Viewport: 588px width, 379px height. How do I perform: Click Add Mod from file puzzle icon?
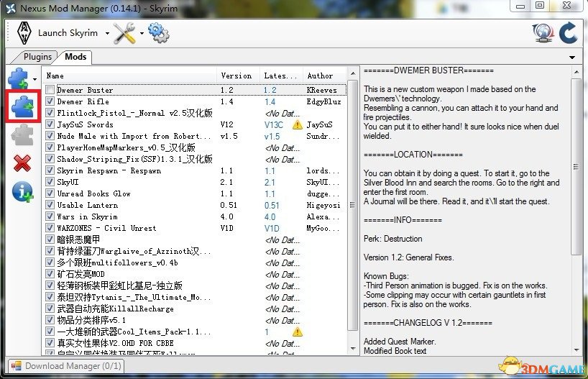(x=19, y=78)
